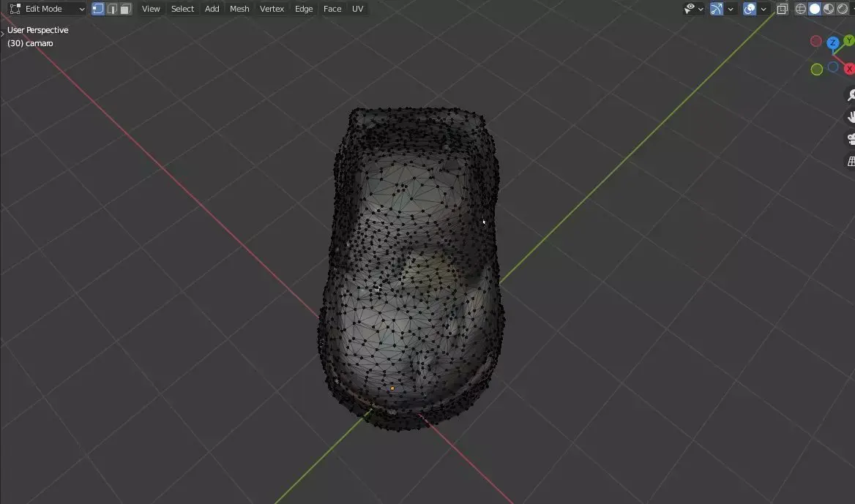The width and height of the screenshot is (855, 504).
Task: Switch to solid viewport shading
Action: coord(815,9)
